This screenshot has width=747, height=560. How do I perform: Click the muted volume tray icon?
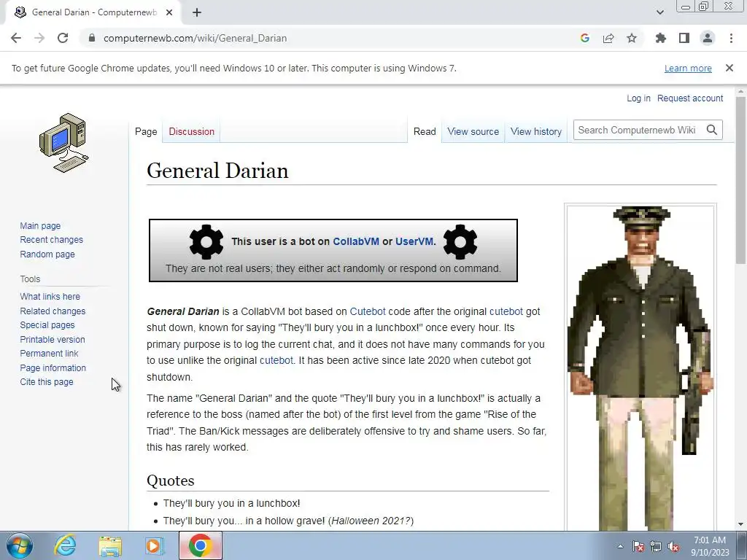(673, 546)
